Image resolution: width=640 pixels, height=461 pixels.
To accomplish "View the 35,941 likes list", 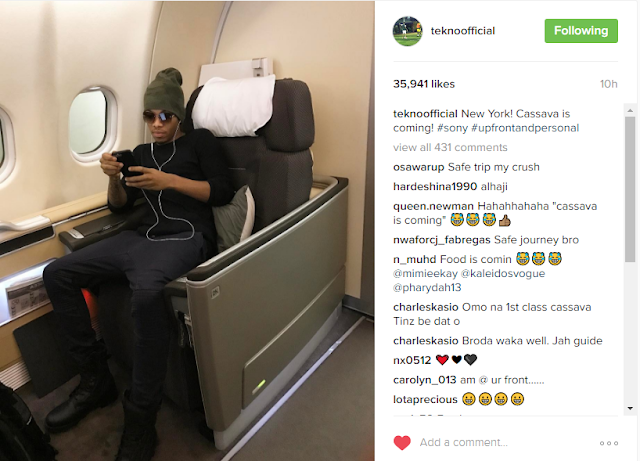I will (x=424, y=84).
